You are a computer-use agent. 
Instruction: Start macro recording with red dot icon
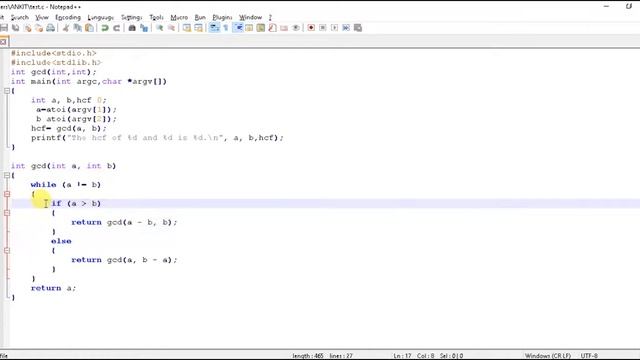click(x=311, y=28)
